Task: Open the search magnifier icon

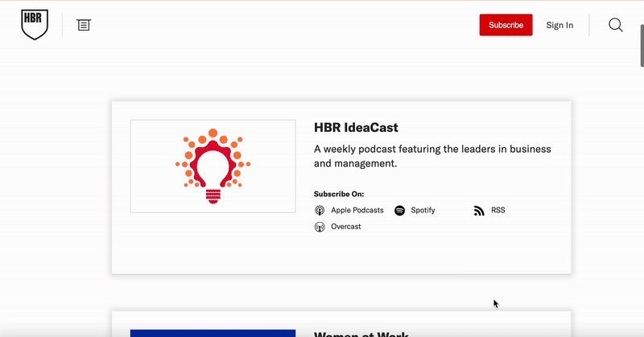Action: click(x=615, y=25)
